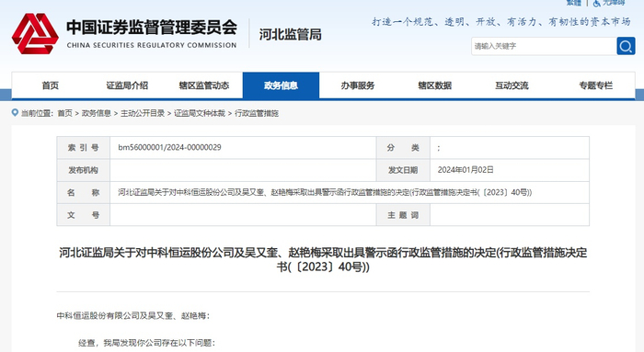The width and height of the screenshot is (644, 352).
Task: Click the 名称 row document title text
Action: [x=325, y=192]
